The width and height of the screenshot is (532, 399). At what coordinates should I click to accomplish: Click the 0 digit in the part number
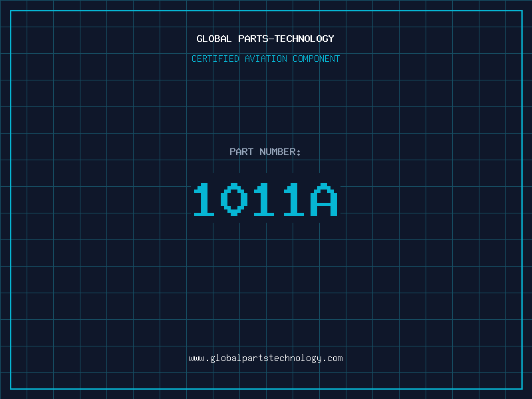pyautogui.click(x=235, y=199)
